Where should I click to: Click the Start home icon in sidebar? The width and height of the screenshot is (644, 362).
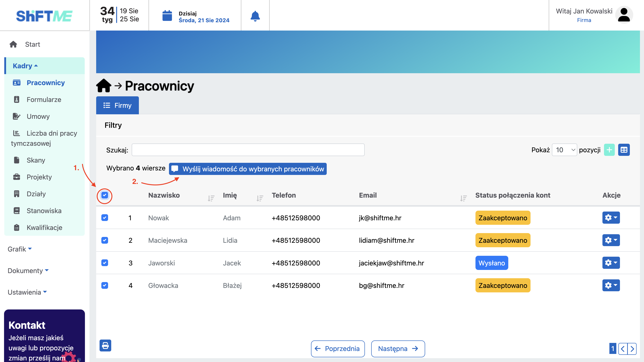[x=13, y=44]
